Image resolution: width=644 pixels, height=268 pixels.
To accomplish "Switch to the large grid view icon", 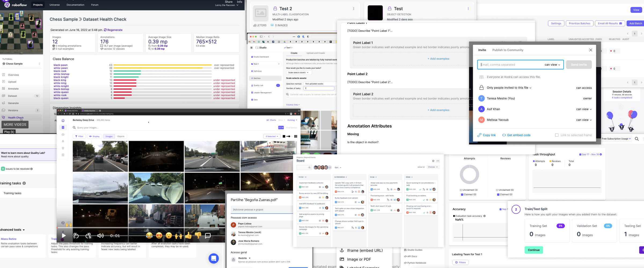I will point(295,136).
